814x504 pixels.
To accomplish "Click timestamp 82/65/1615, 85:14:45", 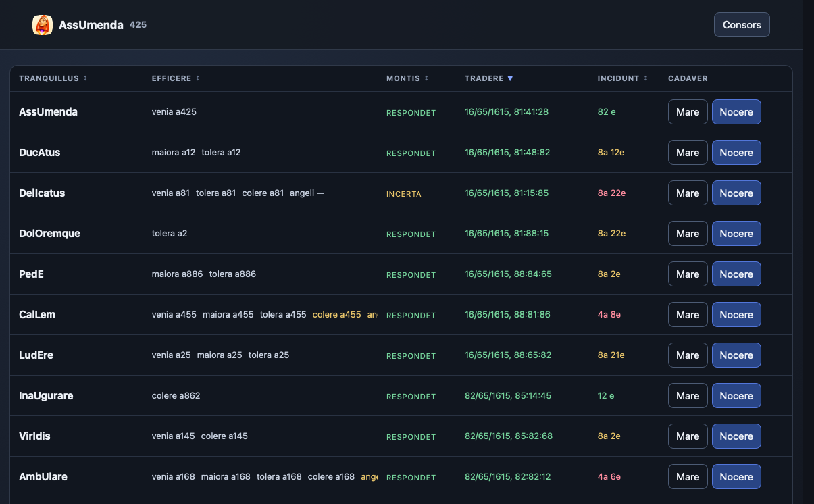I will pyautogui.click(x=508, y=396).
